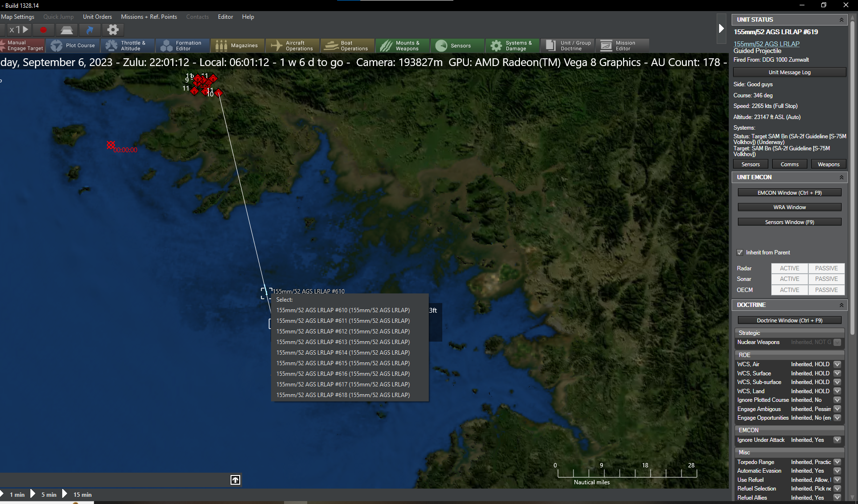Open the WCS, Sub-surface dropdown
This screenshot has height=504, width=858.
[x=837, y=382]
